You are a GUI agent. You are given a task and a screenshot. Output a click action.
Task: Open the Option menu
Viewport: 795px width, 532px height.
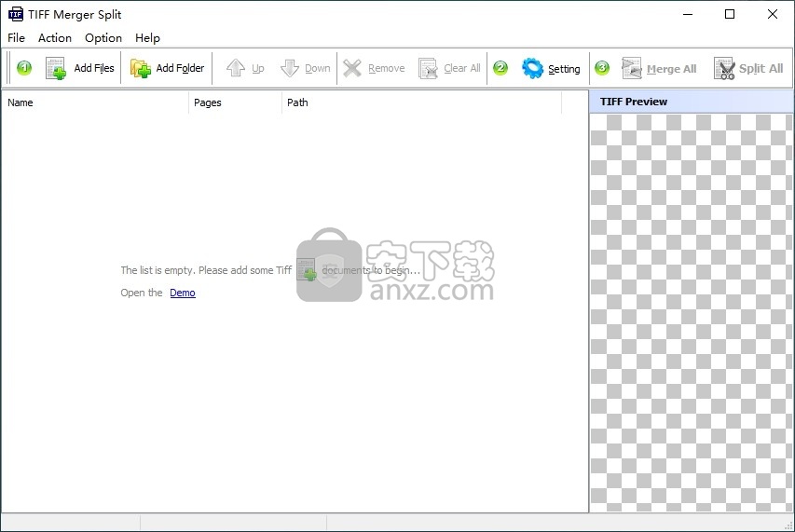coord(103,38)
